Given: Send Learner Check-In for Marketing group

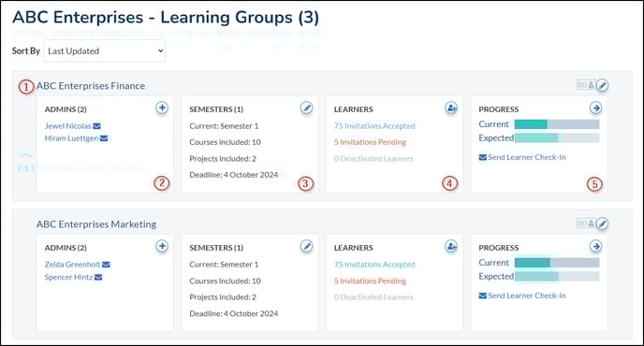Looking at the screenshot, I should (x=522, y=296).
